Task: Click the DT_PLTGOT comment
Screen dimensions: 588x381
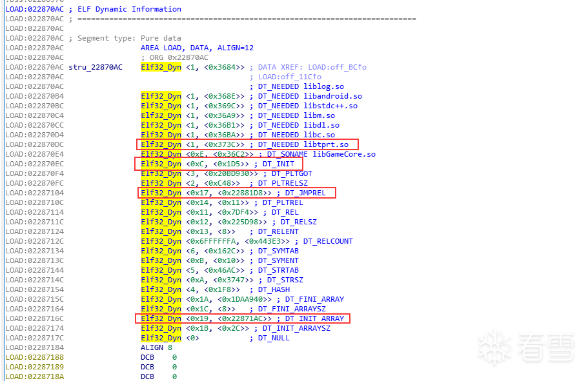Action: [292, 173]
